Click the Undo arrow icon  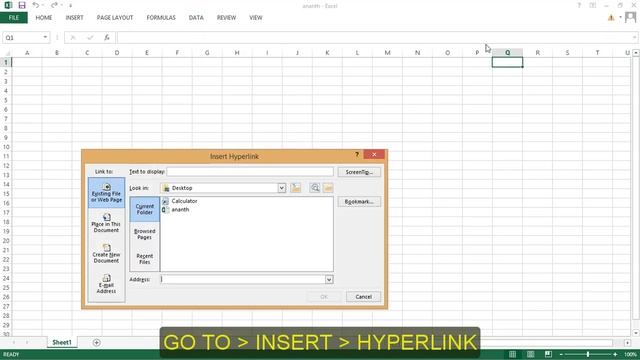36,5
